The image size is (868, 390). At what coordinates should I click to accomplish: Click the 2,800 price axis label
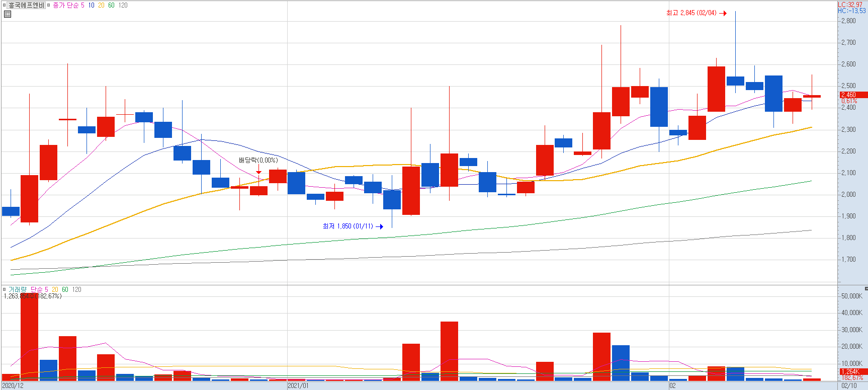848,21
